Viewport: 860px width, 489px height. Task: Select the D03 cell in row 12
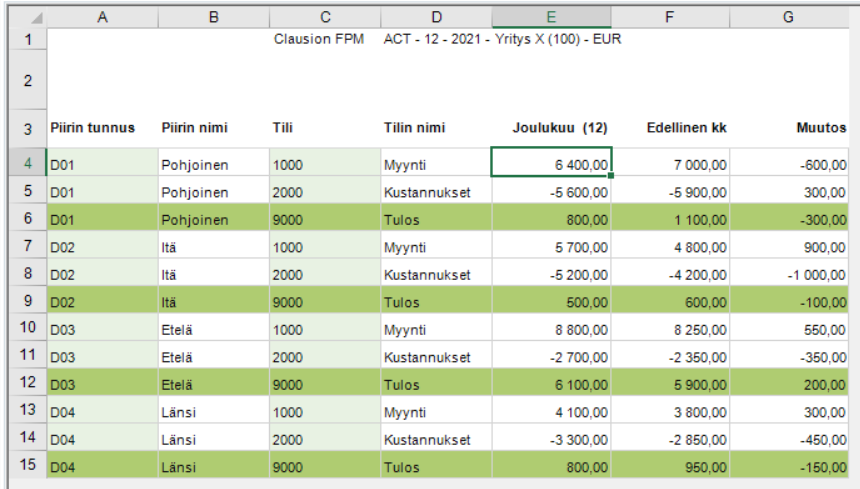coord(103,384)
